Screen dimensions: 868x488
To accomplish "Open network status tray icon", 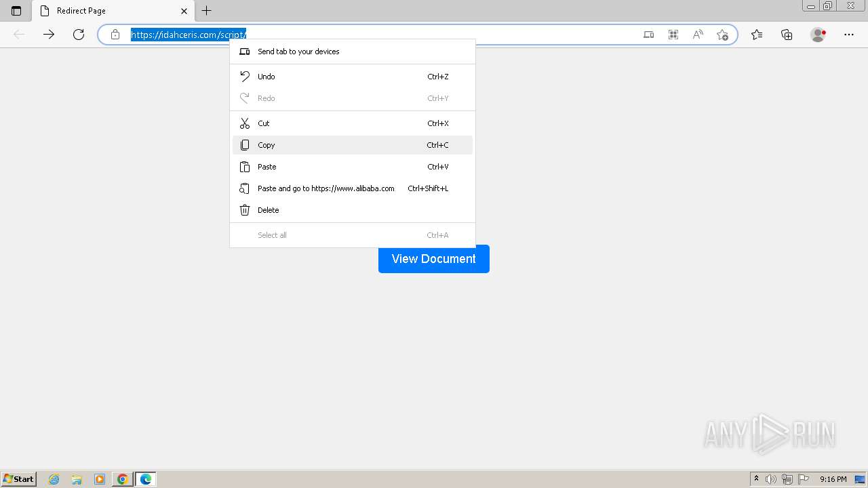I will tap(787, 479).
